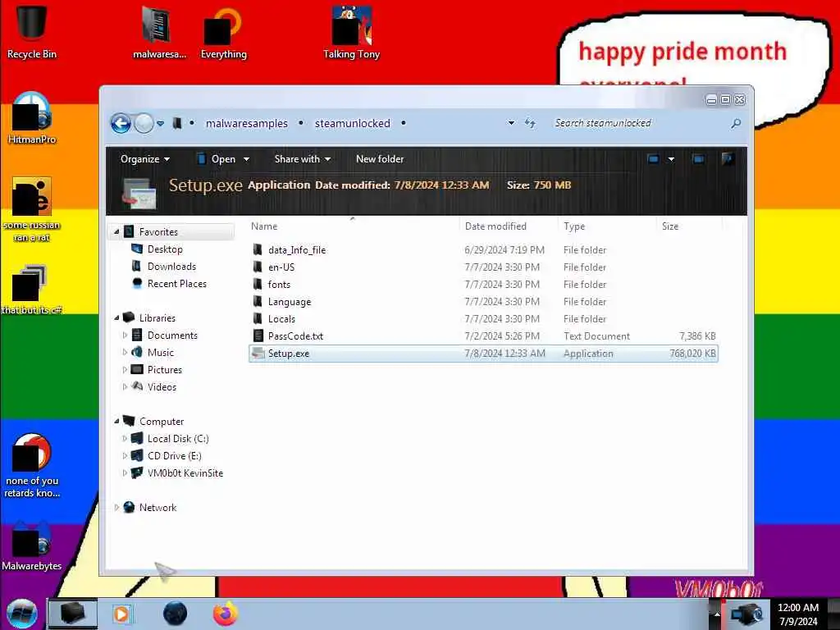Select 'some russian ran a rat' desktop icon
840x630 pixels.
[32, 209]
